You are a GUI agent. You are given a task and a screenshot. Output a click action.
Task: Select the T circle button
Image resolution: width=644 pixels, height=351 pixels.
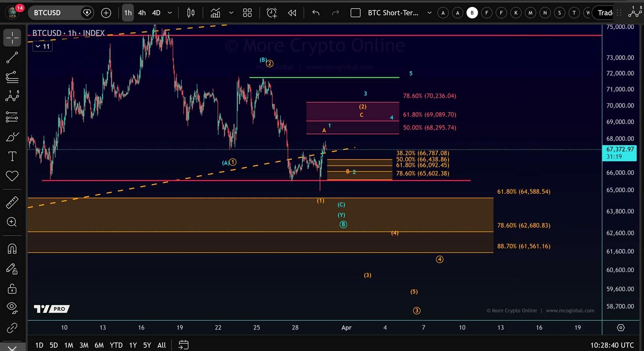(x=574, y=13)
